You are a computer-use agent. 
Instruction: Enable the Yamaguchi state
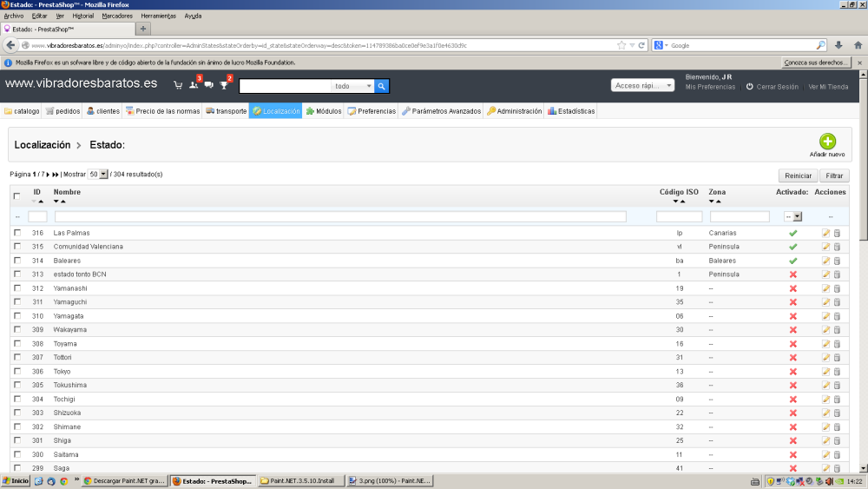792,302
